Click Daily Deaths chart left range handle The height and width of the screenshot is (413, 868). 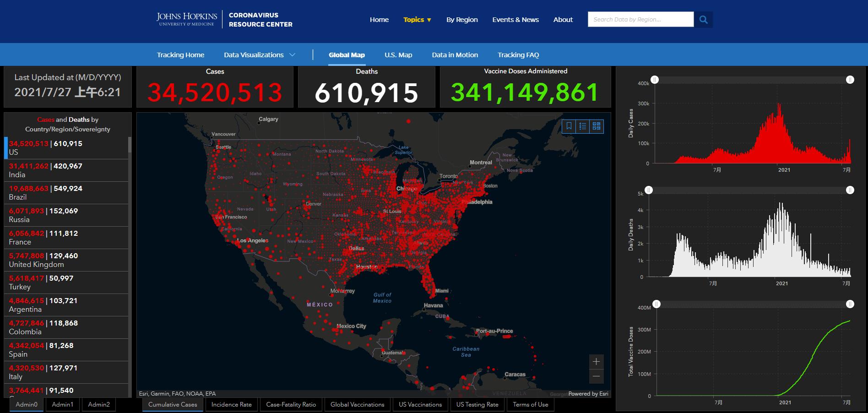click(x=649, y=190)
